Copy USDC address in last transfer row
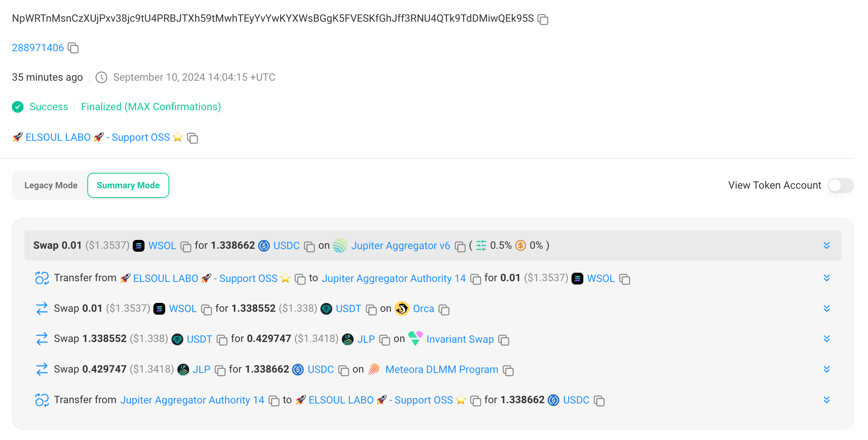 pos(599,401)
